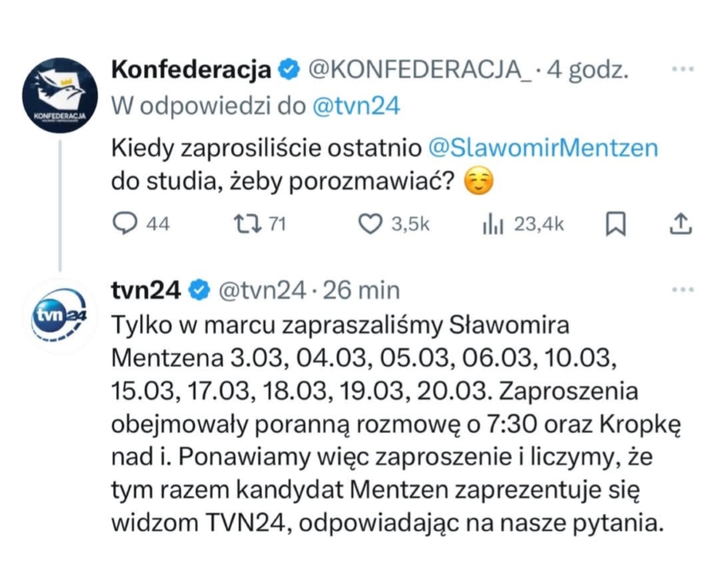The height and width of the screenshot is (588, 719).
Task: Open the tvn24 reply text about Mentzen invitations
Action: pos(386,426)
